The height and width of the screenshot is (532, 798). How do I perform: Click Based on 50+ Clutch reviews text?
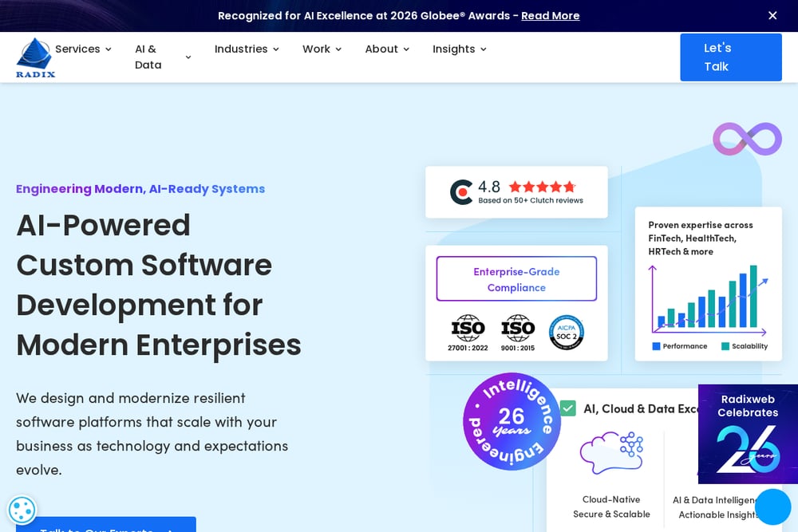[x=531, y=200]
